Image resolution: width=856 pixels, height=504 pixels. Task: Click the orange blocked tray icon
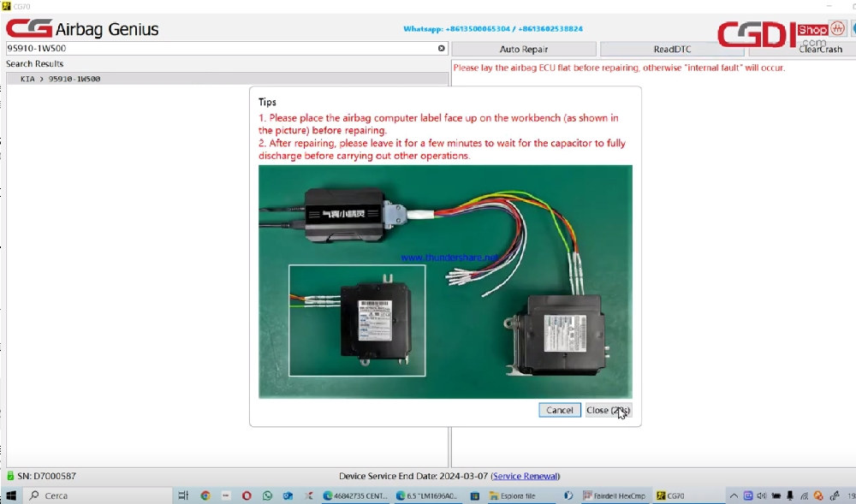point(817,495)
